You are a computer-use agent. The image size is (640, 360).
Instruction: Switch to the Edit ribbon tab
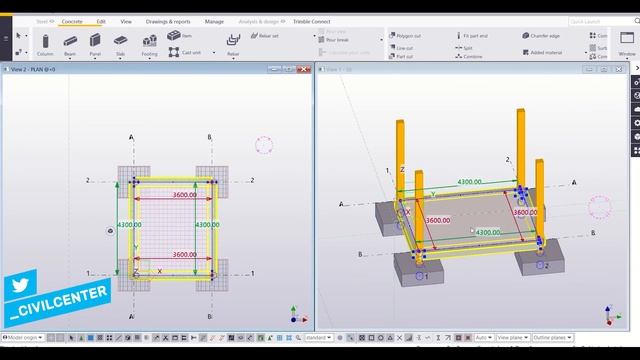(x=101, y=21)
